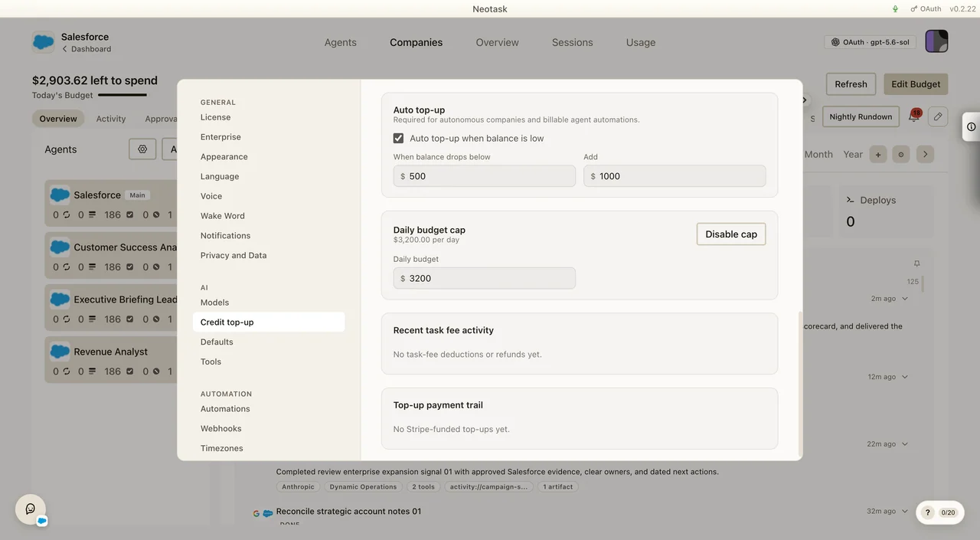Click the question mark help button
The image size is (980, 540).
pyautogui.click(x=928, y=512)
